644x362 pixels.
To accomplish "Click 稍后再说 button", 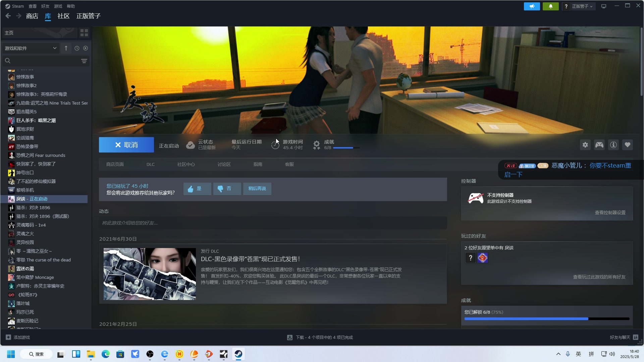I will point(257,189).
